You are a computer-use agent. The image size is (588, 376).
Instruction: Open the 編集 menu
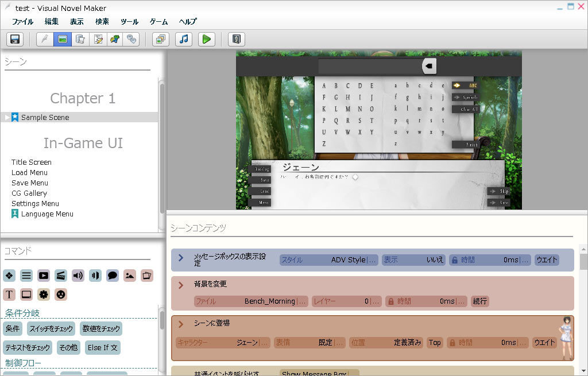click(x=52, y=21)
